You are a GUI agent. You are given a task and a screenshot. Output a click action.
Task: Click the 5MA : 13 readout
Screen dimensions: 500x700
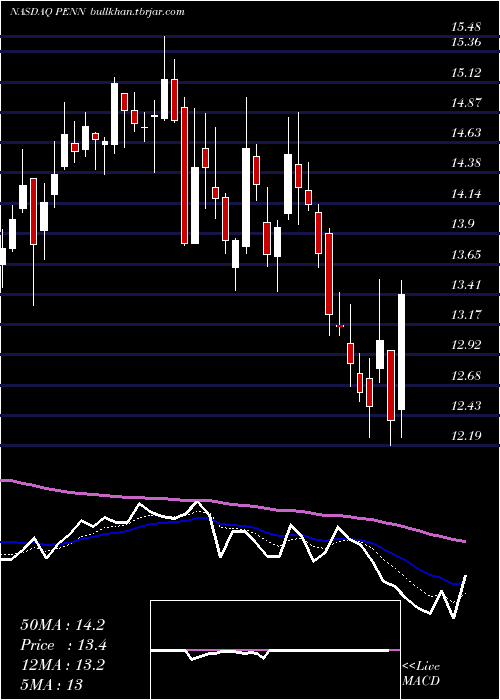pyautogui.click(x=51, y=684)
